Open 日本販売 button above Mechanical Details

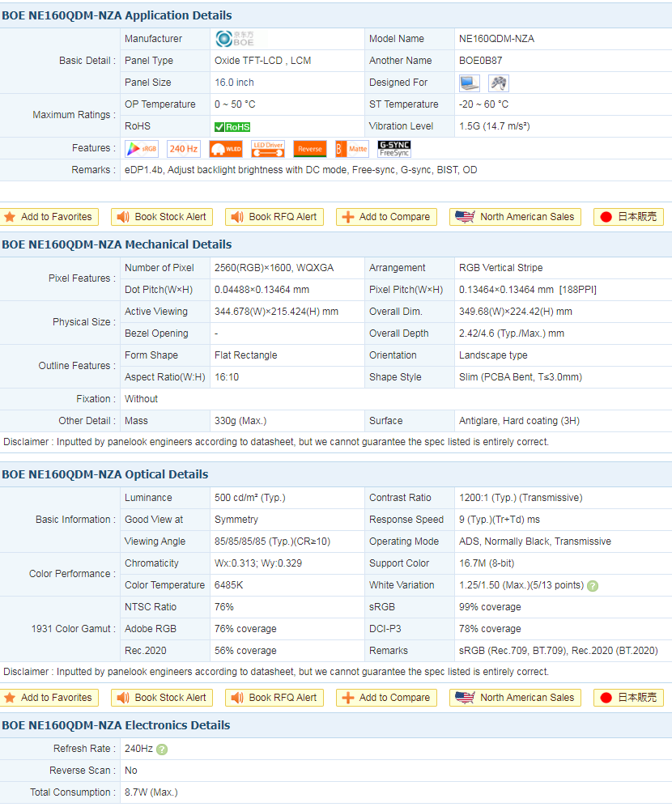coord(629,217)
